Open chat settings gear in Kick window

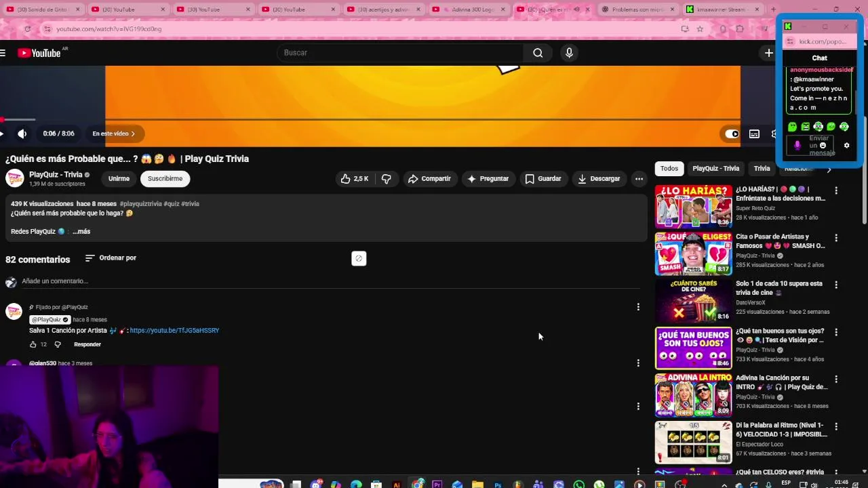(x=846, y=145)
